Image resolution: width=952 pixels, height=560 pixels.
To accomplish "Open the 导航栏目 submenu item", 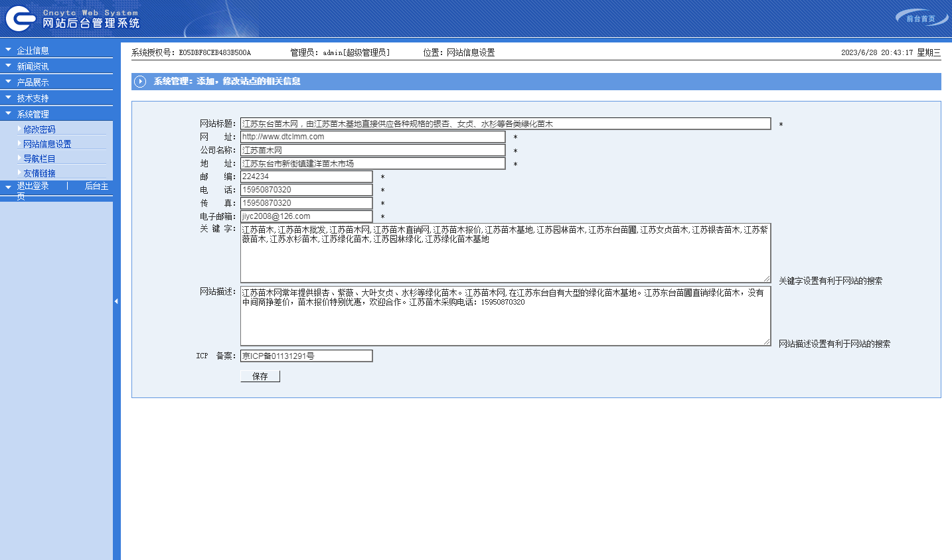I will [x=39, y=159].
